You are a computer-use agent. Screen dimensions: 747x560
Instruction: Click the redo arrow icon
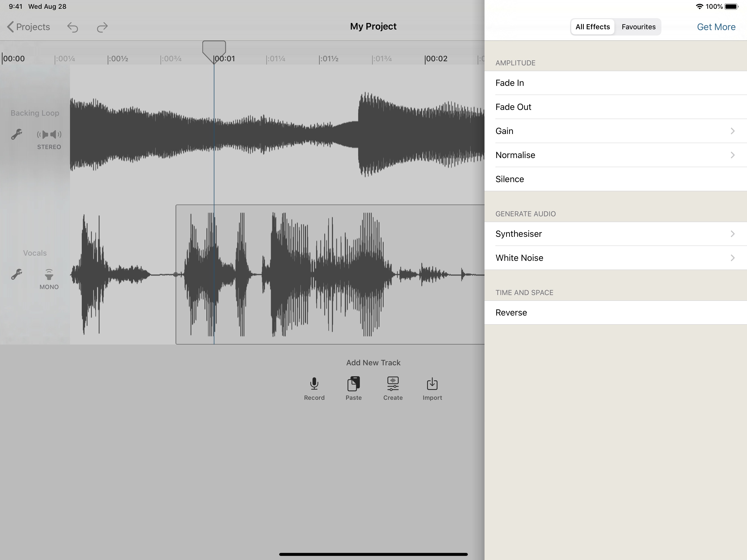pos(102,27)
